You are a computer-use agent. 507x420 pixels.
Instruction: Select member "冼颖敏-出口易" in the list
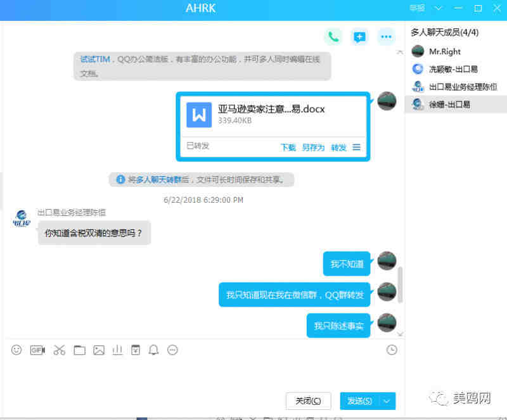456,69
